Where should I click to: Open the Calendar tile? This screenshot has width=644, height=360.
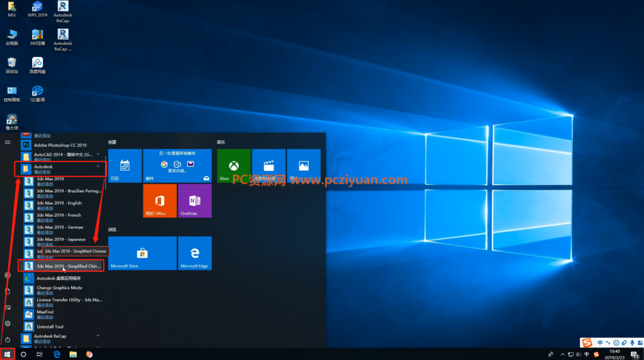[125, 165]
